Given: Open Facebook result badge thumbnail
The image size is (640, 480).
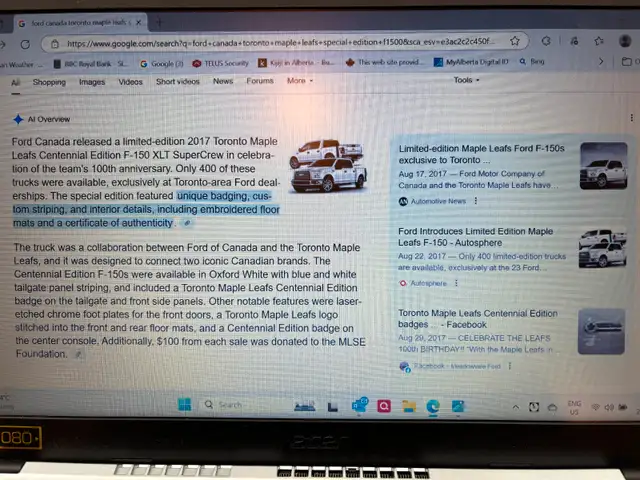Looking at the screenshot, I should (x=601, y=331).
